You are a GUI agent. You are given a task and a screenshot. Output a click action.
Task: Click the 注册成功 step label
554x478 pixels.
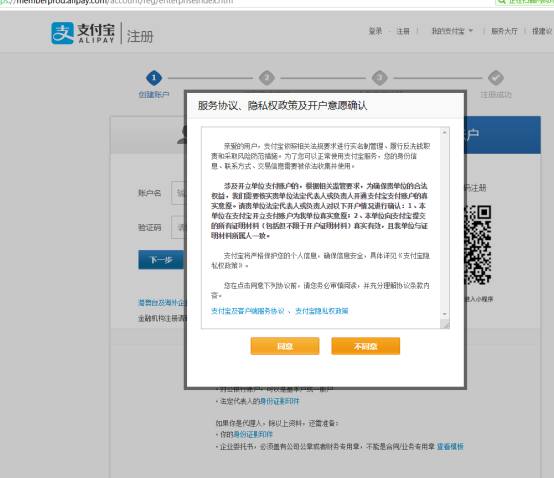point(496,94)
